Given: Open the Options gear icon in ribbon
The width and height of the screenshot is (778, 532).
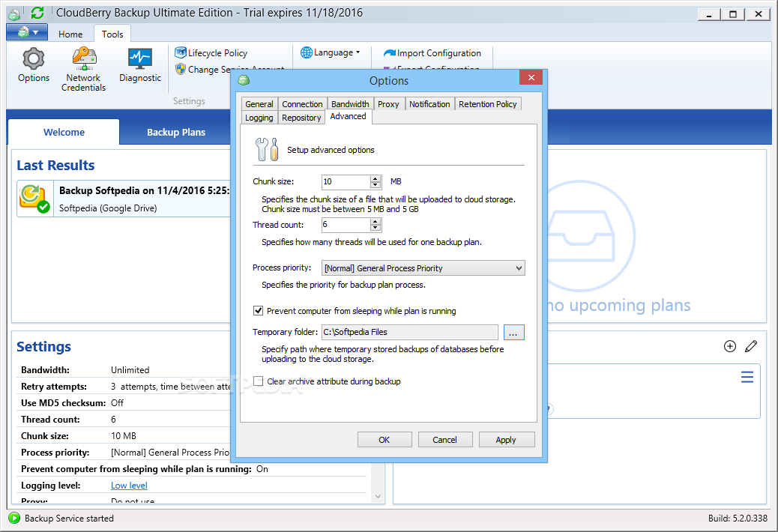Looking at the screenshot, I should (x=33, y=64).
